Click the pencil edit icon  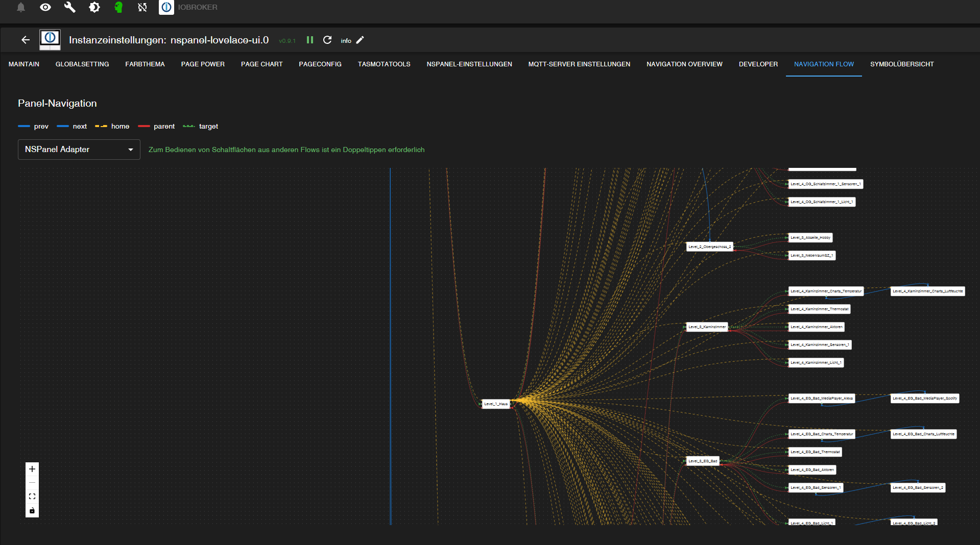[x=360, y=40]
